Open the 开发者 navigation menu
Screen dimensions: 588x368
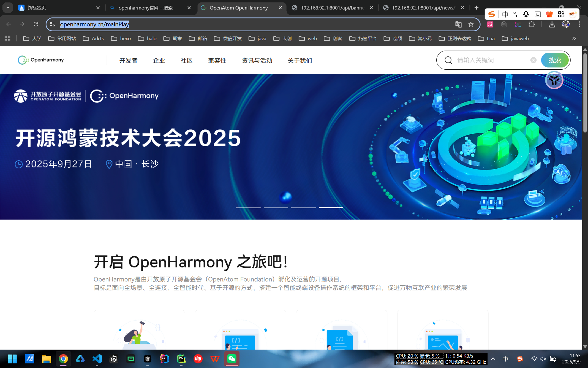click(128, 60)
